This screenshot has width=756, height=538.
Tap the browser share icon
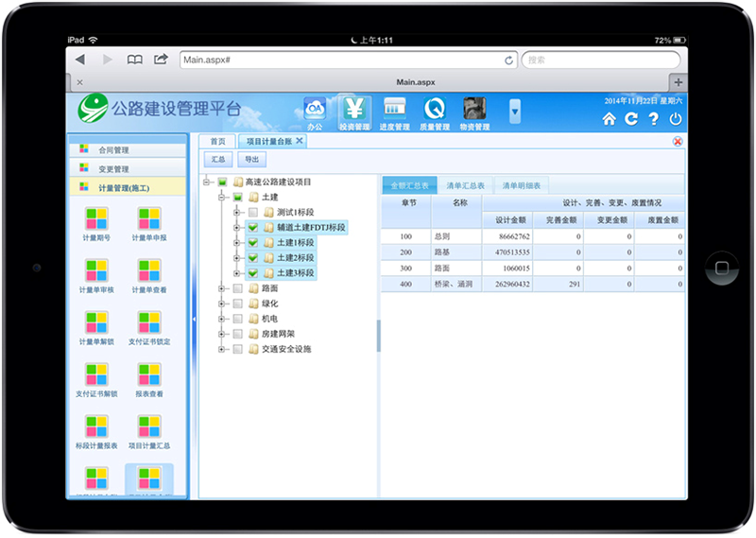point(161,59)
